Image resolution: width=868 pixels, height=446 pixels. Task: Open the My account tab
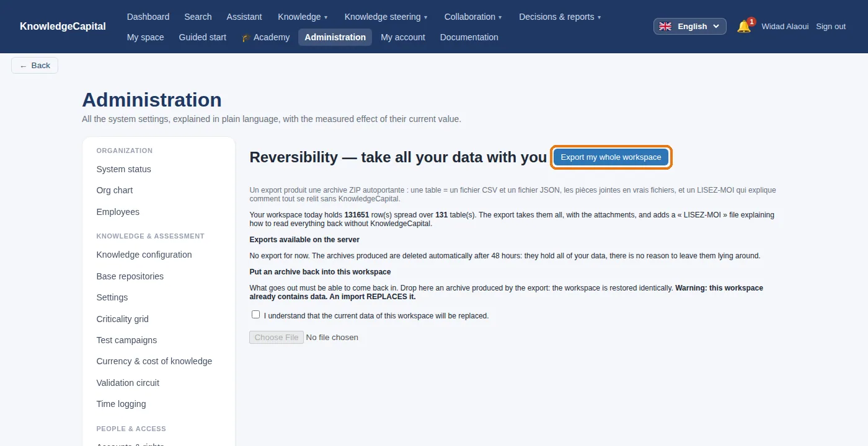403,37
